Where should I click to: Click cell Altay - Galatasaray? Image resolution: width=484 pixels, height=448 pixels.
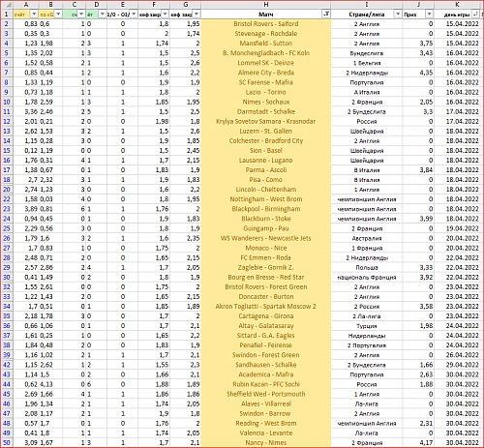(x=266, y=326)
